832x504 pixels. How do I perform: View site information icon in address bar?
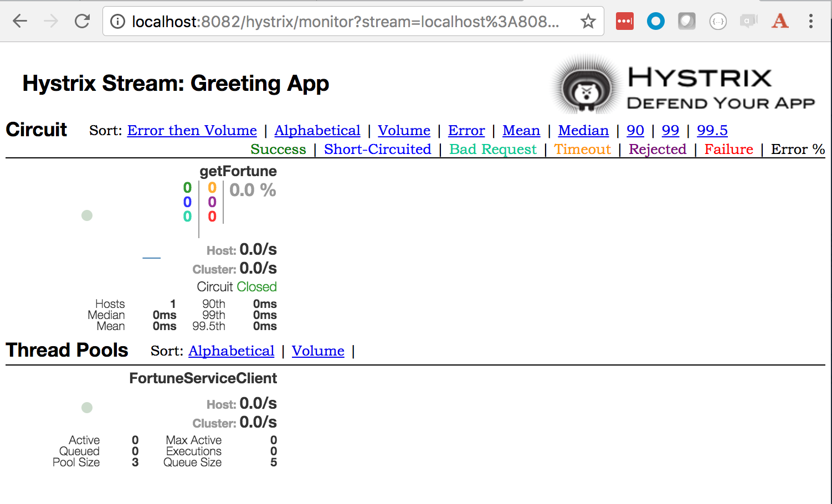coord(117,22)
